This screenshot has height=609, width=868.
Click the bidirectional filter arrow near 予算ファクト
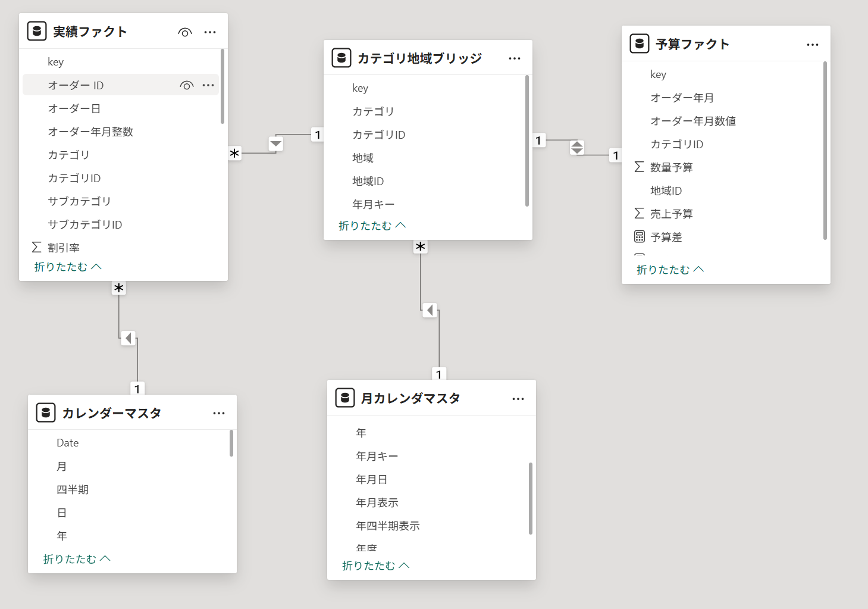click(577, 147)
